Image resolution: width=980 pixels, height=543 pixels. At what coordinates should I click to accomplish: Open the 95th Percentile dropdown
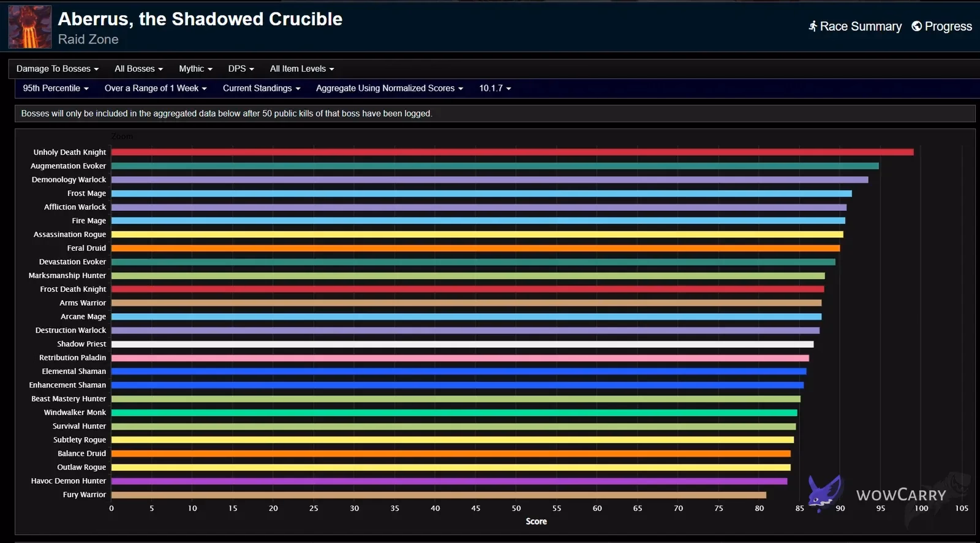pyautogui.click(x=56, y=88)
